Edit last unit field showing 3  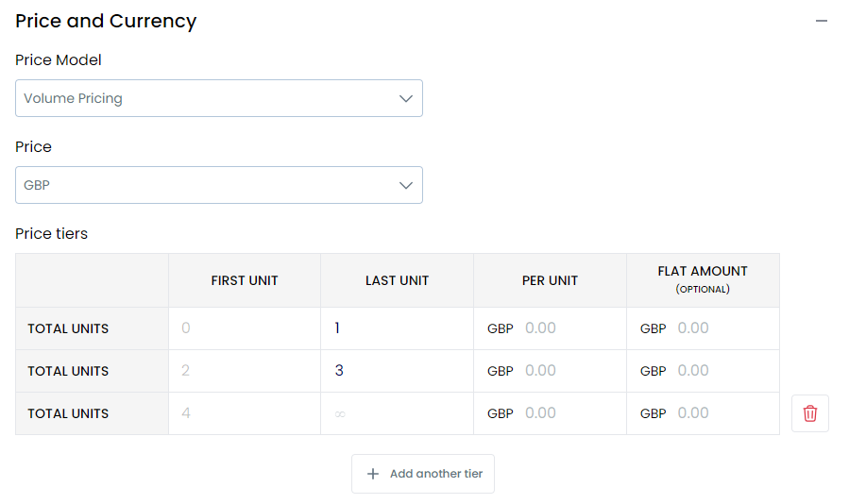(x=397, y=371)
